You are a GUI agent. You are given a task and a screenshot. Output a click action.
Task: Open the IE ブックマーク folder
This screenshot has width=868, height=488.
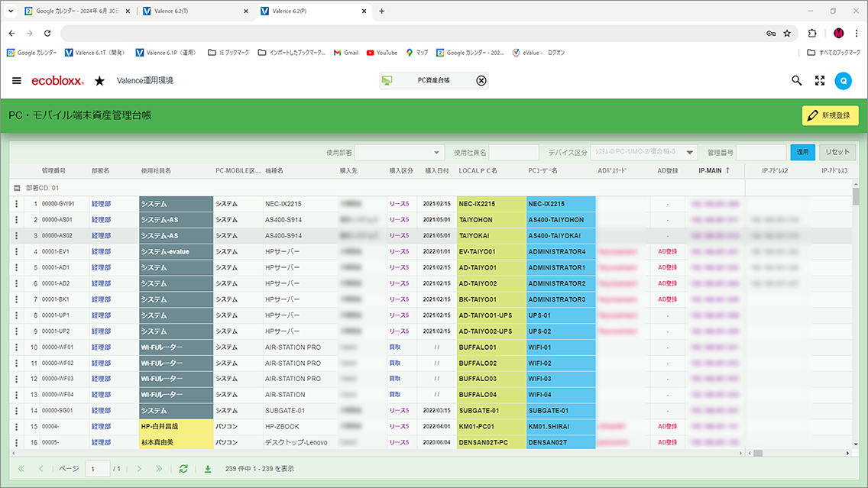tap(228, 53)
